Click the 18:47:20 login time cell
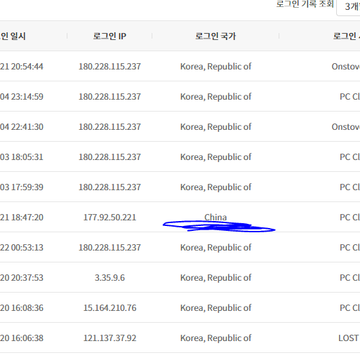The height and width of the screenshot is (360, 360). [21, 217]
